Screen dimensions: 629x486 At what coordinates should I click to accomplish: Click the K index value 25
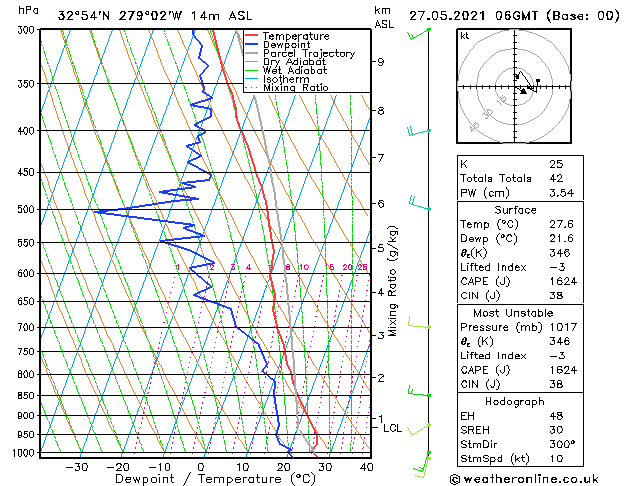click(556, 164)
